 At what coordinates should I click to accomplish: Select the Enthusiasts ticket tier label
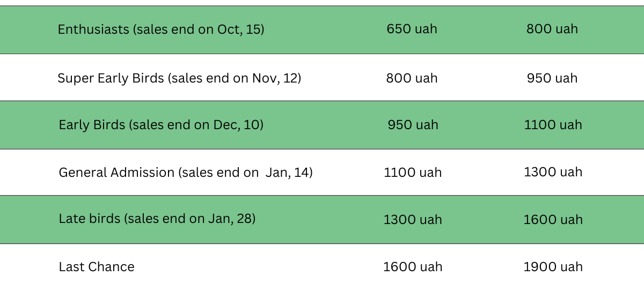pyautogui.click(x=161, y=29)
